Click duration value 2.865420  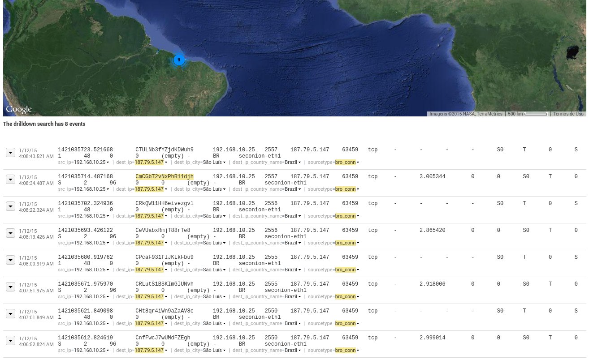[x=433, y=230]
